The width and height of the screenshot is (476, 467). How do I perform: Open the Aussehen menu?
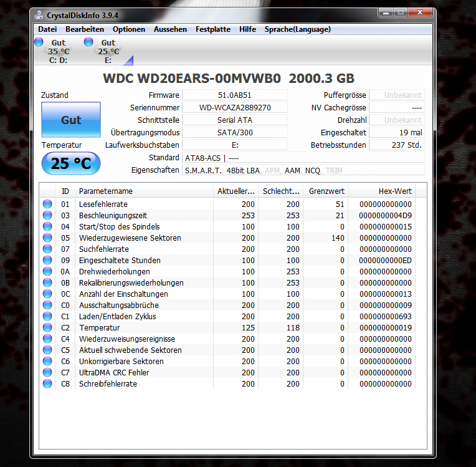[170, 29]
